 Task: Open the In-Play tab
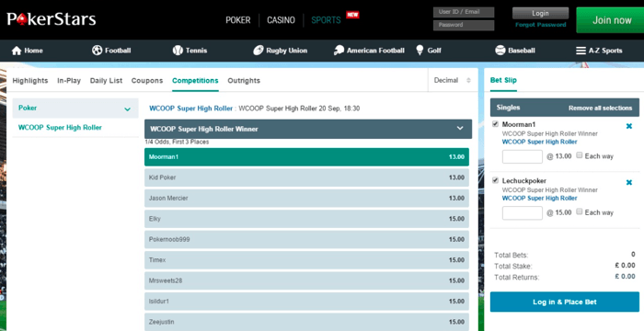tap(69, 81)
